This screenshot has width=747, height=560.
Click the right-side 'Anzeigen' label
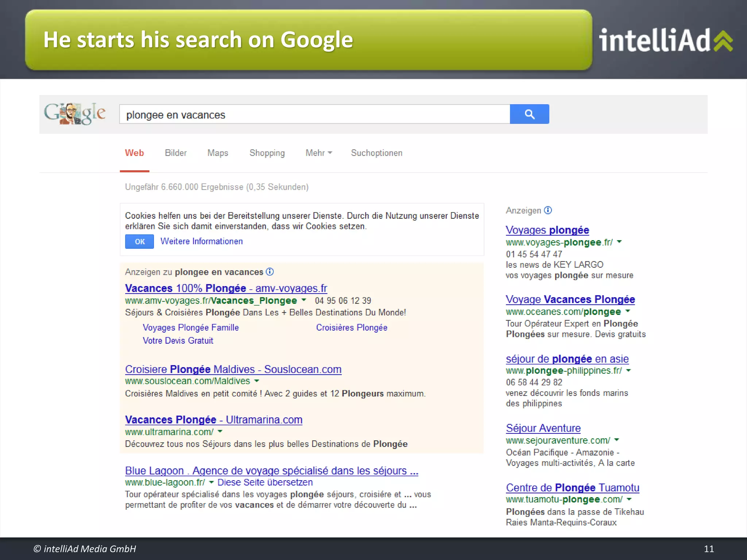[523, 210]
